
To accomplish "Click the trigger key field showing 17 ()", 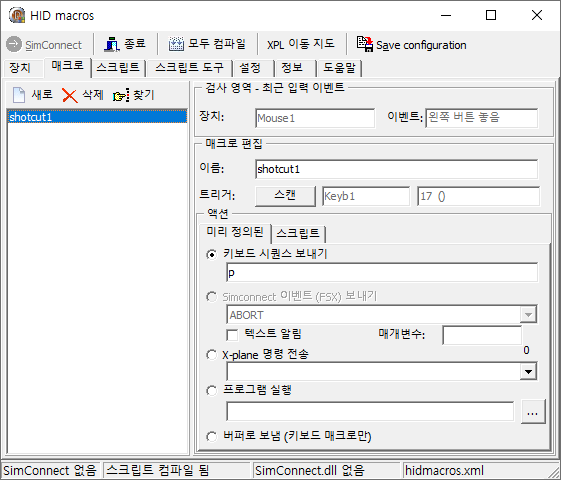I will tap(478, 196).
